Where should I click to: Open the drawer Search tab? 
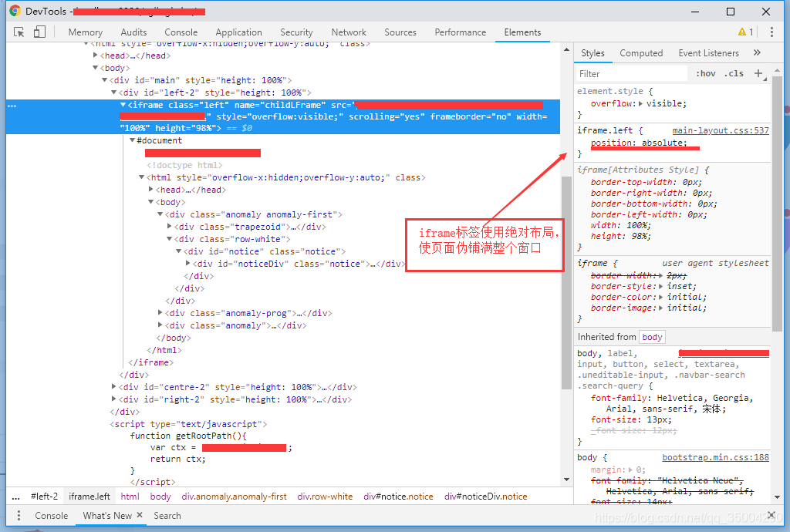coord(167,515)
